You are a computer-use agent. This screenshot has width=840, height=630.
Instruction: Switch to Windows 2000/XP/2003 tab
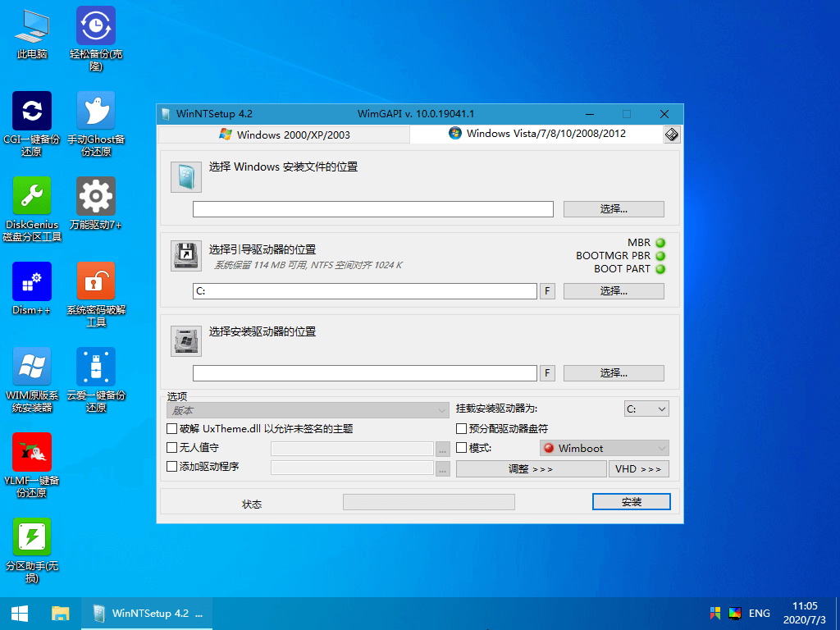click(284, 135)
